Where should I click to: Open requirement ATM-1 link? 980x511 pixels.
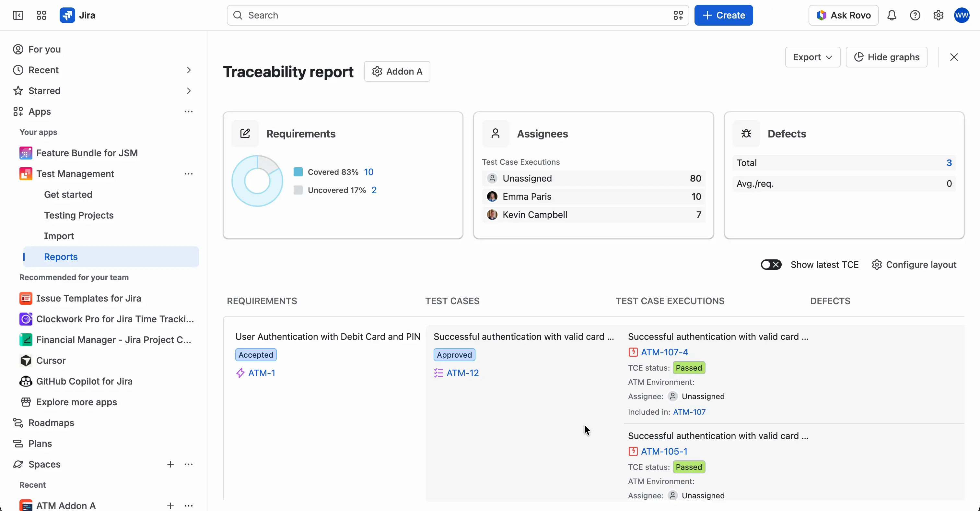[262, 373]
